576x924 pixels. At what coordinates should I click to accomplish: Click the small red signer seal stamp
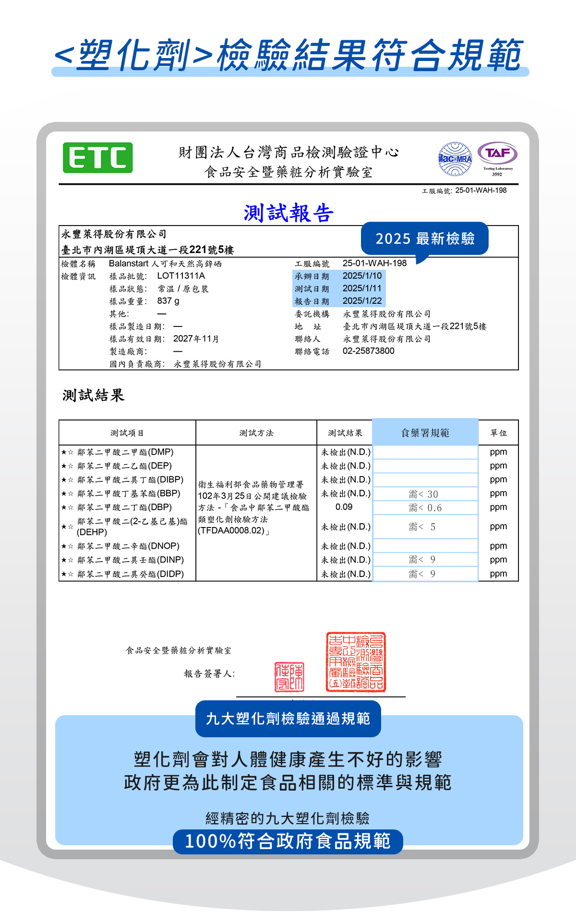tap(289, 677)
